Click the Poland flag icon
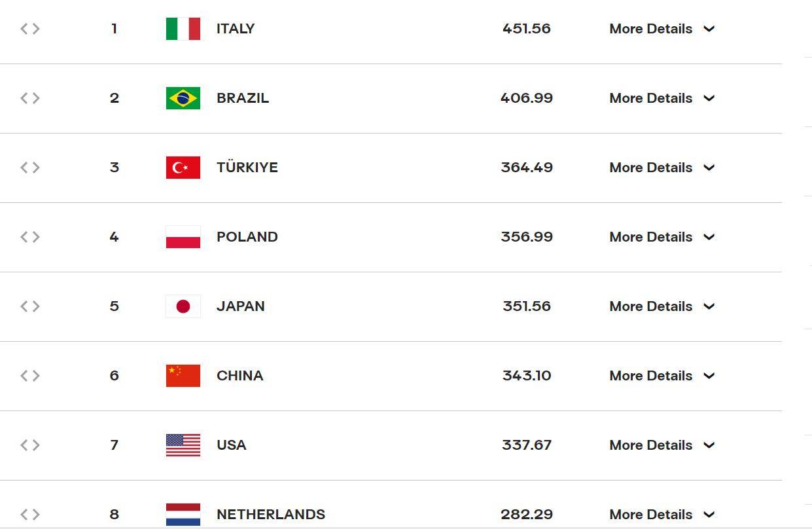 [x=183, y=237]
